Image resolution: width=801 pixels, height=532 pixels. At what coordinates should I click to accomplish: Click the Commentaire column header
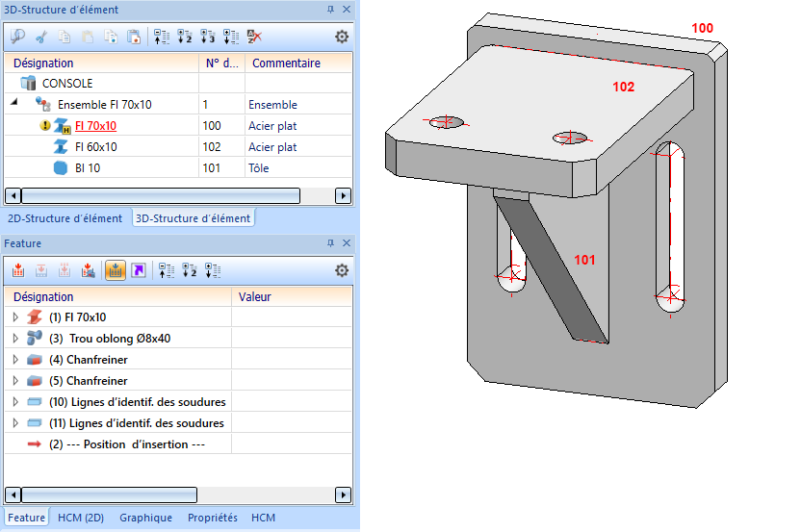[298, 63]
